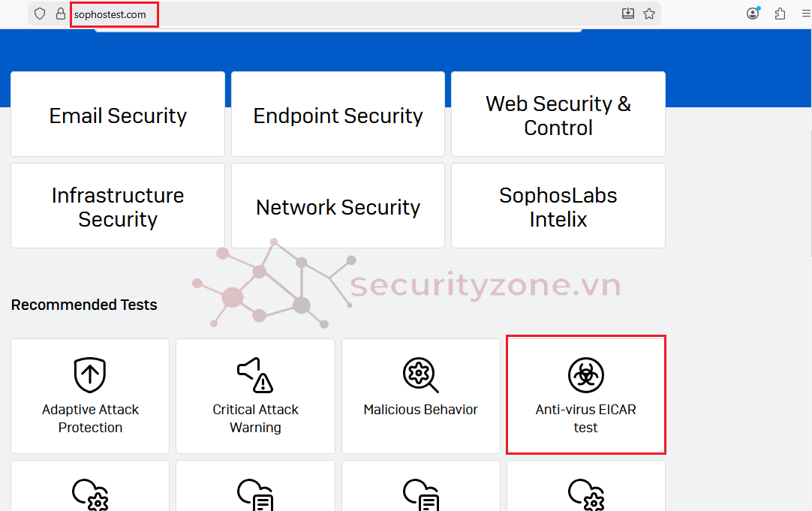Click the tracking protection shield icon
Image resolution: width=812 pixels, height=511 pixels.
(x=41, y=14)
